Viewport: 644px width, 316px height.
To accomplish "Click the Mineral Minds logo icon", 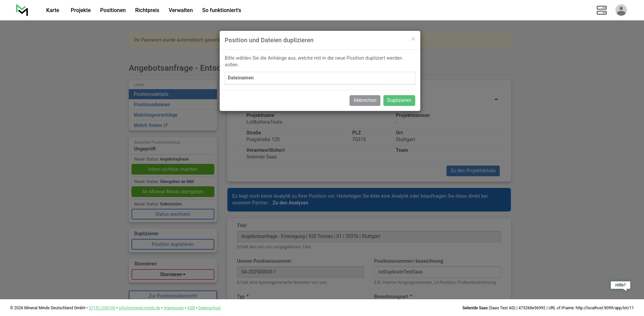I will [22, 10].
